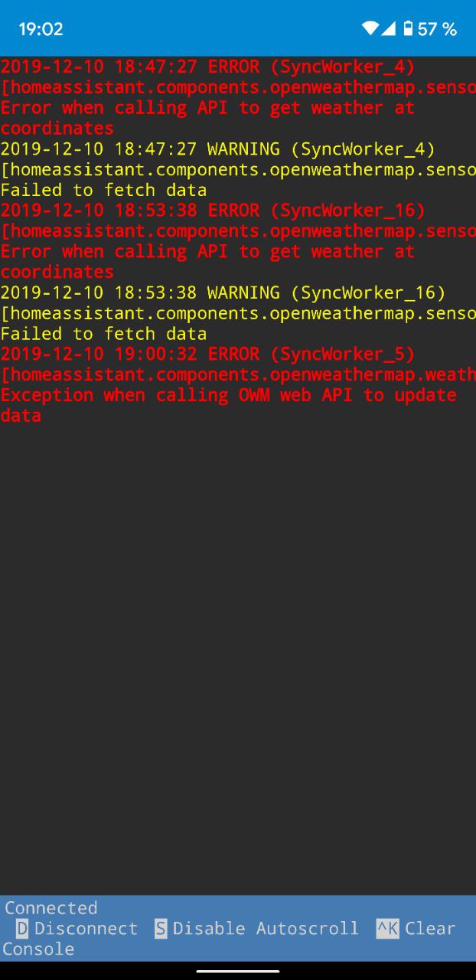The height and width of the screenshot is (980, 476).
Task: Clear the console output
Action: point(416,929)
